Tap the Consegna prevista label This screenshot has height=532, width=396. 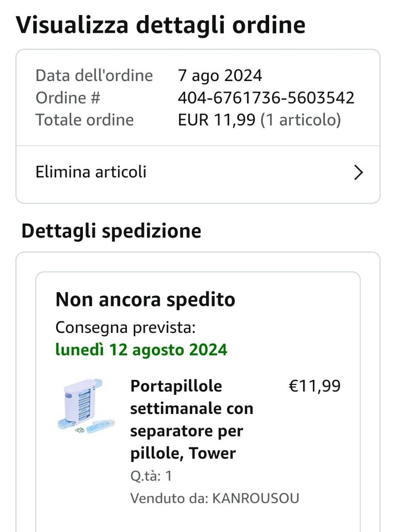click(125, 328)
